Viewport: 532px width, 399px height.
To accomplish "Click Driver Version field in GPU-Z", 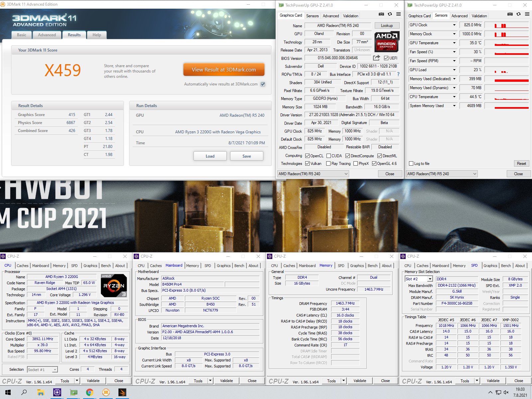I will tap(352, 115).
